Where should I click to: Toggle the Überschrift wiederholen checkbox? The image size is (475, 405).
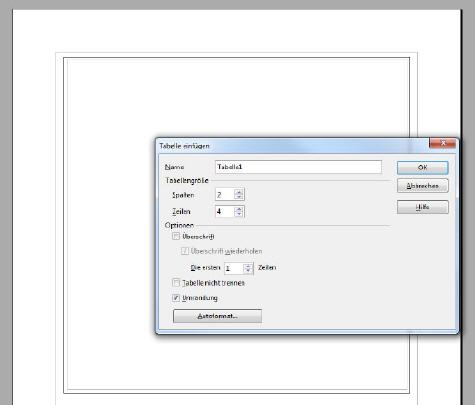click(x=185, y=251)
